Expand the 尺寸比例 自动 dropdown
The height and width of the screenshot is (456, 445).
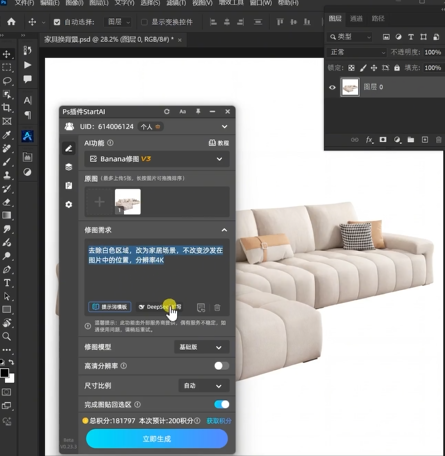point(204,386)
